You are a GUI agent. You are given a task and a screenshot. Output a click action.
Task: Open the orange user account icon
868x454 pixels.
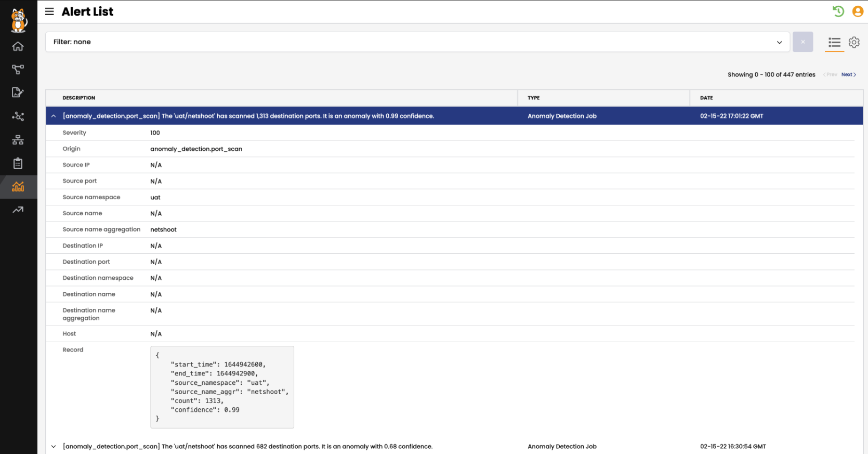point(858,11)
